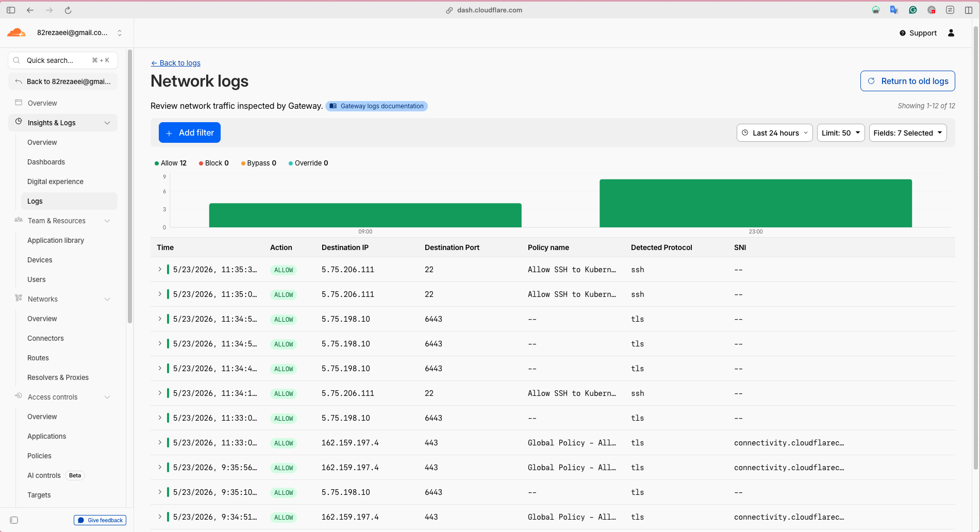Collapse the sidebar panel icon at bottom
Viewport: 980px width, 532px height.
click(x=14, y=520)
